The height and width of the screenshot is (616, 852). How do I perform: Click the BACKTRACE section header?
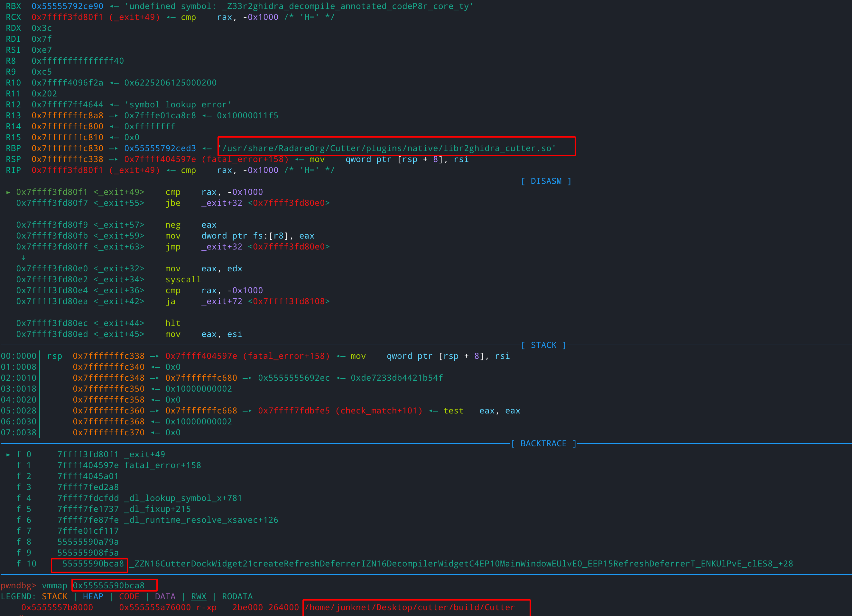tap(543, 443)
